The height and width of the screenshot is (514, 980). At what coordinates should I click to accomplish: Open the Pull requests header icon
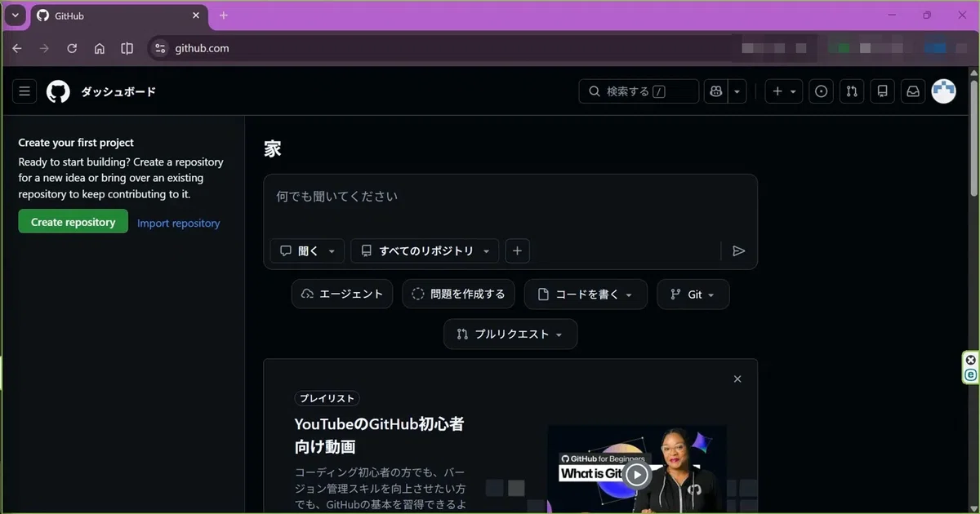pos(852,91)
